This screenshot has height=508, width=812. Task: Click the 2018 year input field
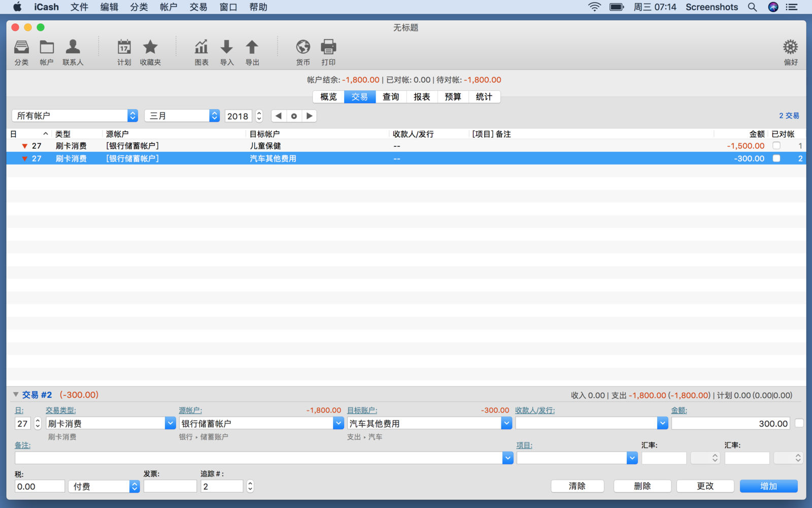click(x=238, y=116)
